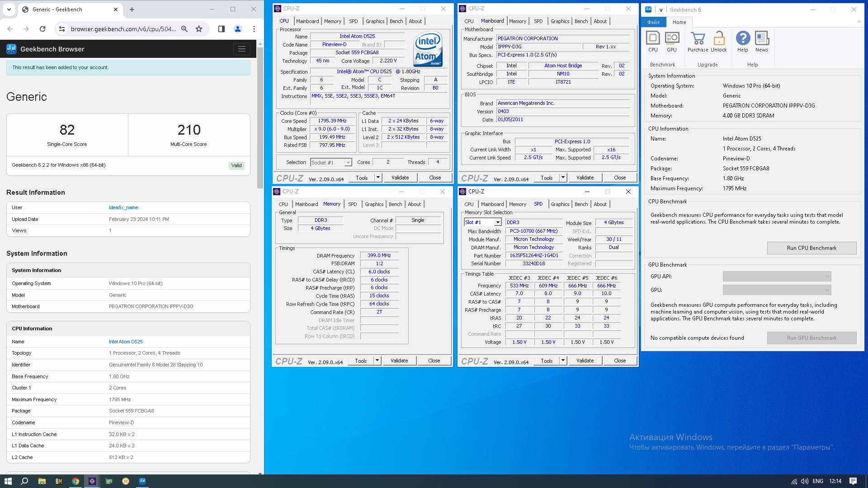Expand Tools dropdown arrow in Mainboard tab window
Screen dimensions: 868x488
click(x=563, y=178)
